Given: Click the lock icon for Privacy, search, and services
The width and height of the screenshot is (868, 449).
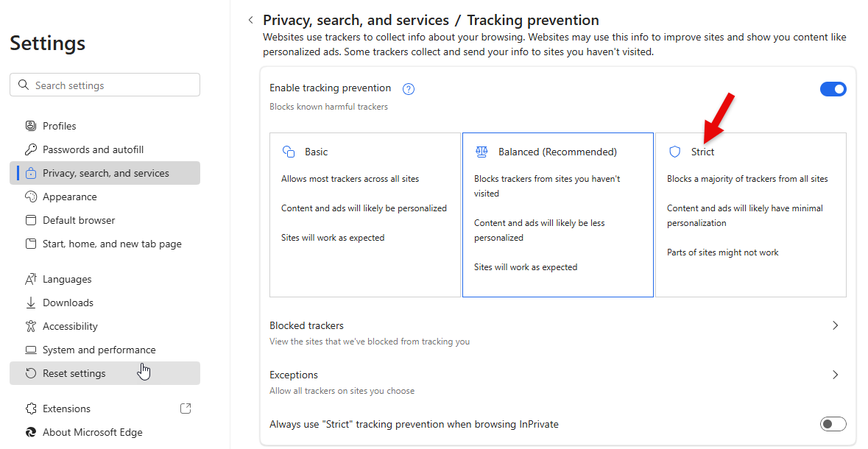Looking at the screenshot, I should [31, 173].
